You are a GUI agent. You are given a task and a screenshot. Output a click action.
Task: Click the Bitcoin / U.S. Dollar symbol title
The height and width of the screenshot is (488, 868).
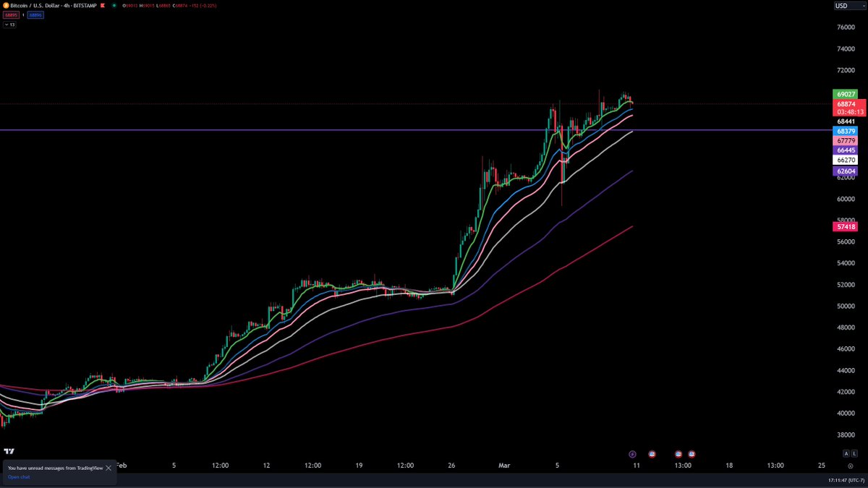point(36,5)
